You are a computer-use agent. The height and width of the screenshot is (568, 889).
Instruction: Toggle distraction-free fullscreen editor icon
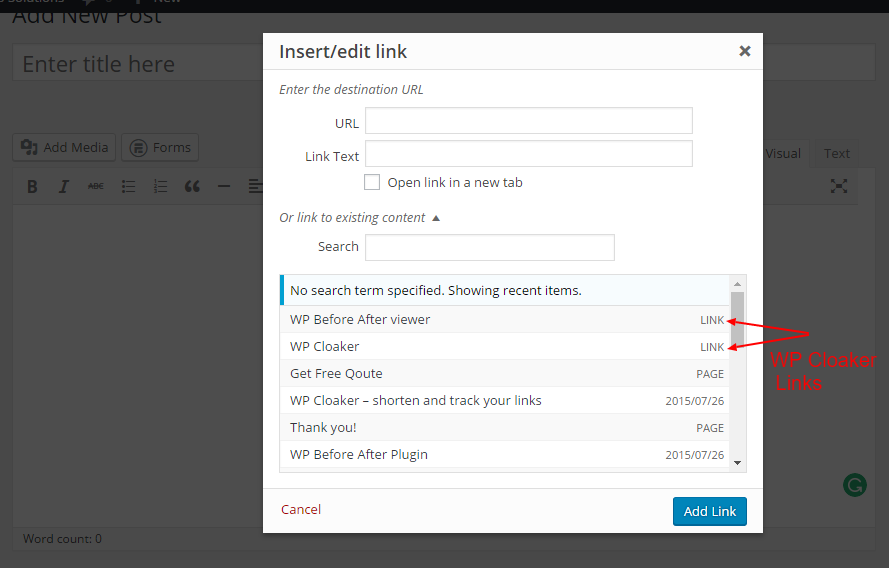point(839,186)
